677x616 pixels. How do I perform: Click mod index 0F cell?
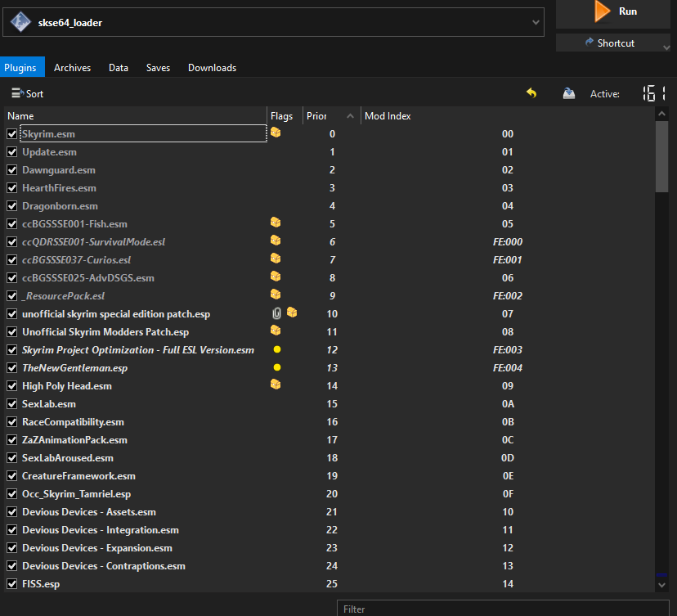[508, 494]
